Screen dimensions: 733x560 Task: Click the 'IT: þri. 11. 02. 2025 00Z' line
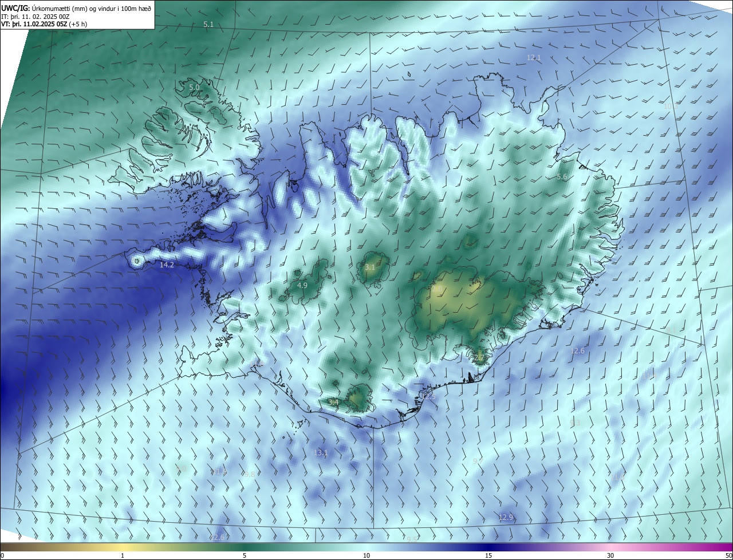pyautogui.click(x=36, y=17)
